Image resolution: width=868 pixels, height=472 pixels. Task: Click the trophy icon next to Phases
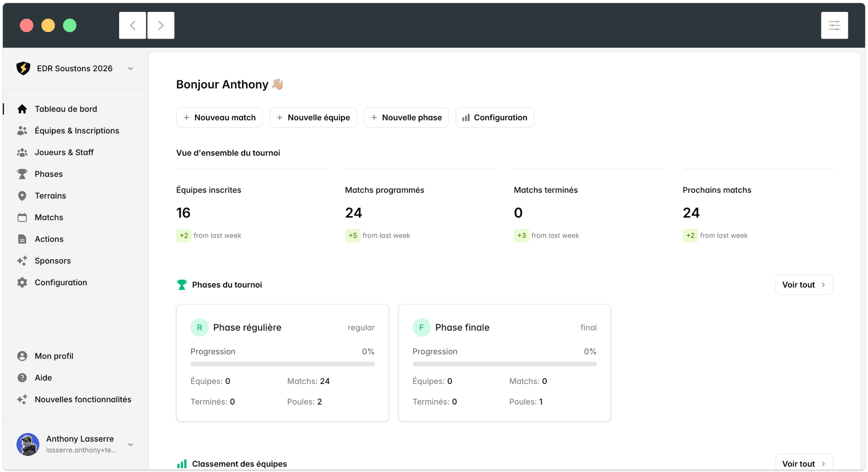tap(22, 174)
